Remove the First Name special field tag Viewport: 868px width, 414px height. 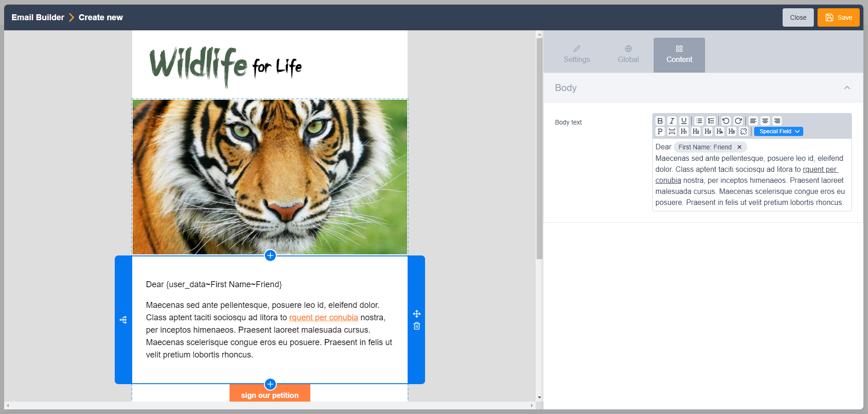739,147
